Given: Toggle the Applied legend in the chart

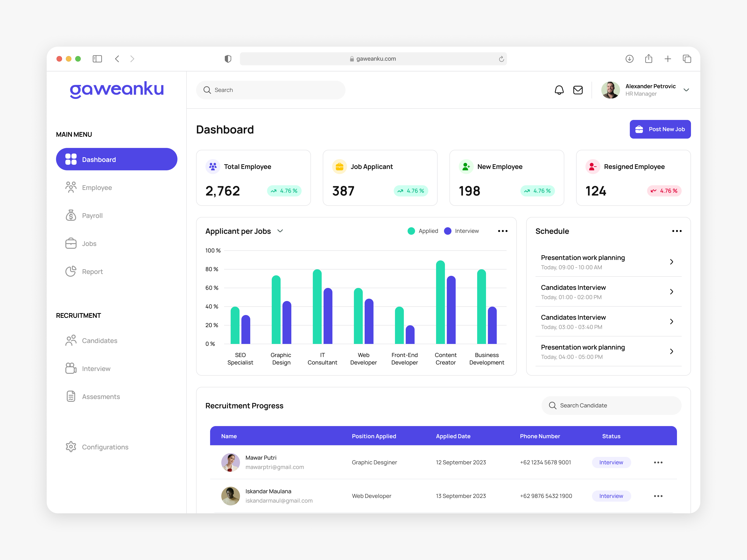Looking at the screenshot, I should [422, 231].
